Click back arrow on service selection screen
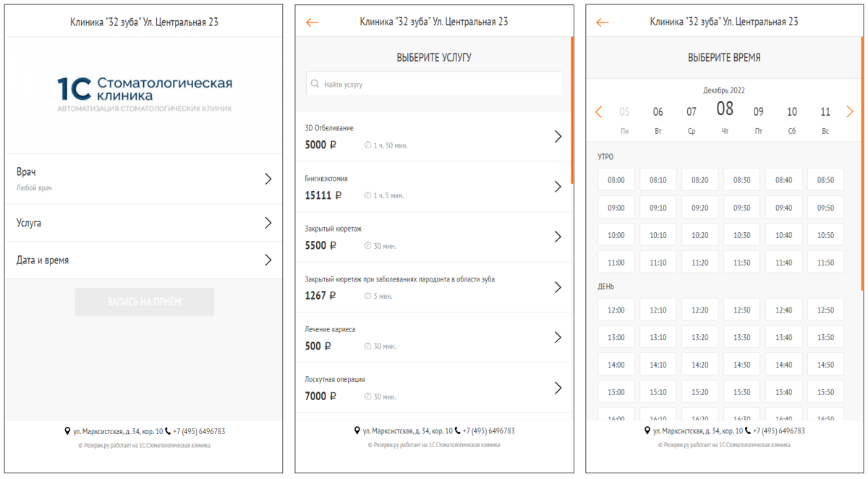 312,22
